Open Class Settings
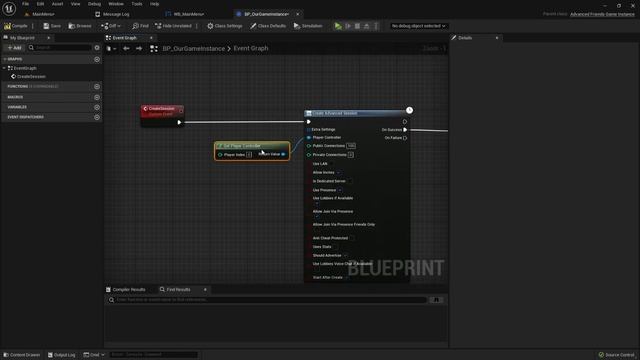The image size is (640, 360). tap(224, 26)
